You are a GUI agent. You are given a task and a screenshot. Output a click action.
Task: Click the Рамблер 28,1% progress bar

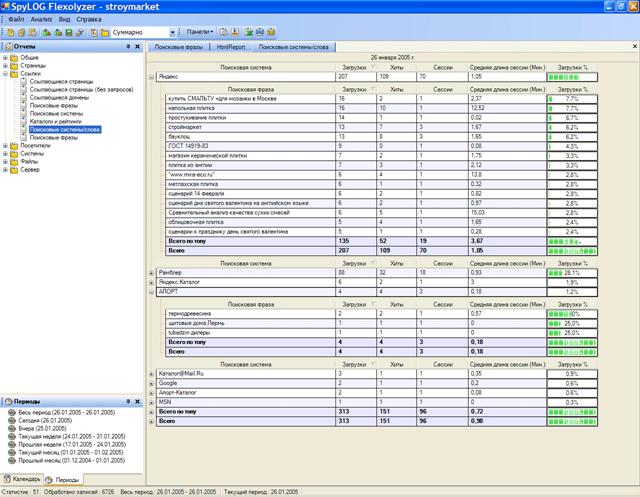click(572, 273)
